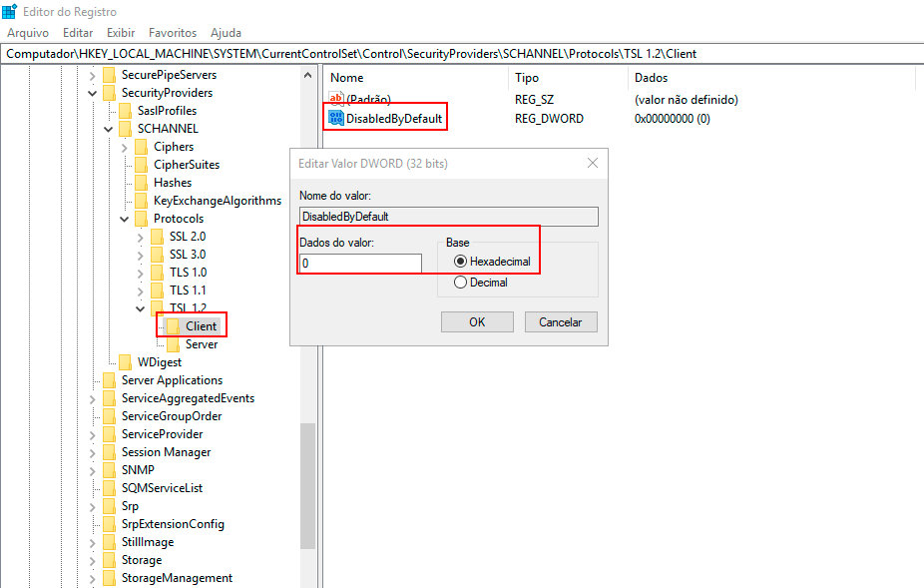
Task: Select the Ciphers folder icon
Action: click(x=141, y=147)
